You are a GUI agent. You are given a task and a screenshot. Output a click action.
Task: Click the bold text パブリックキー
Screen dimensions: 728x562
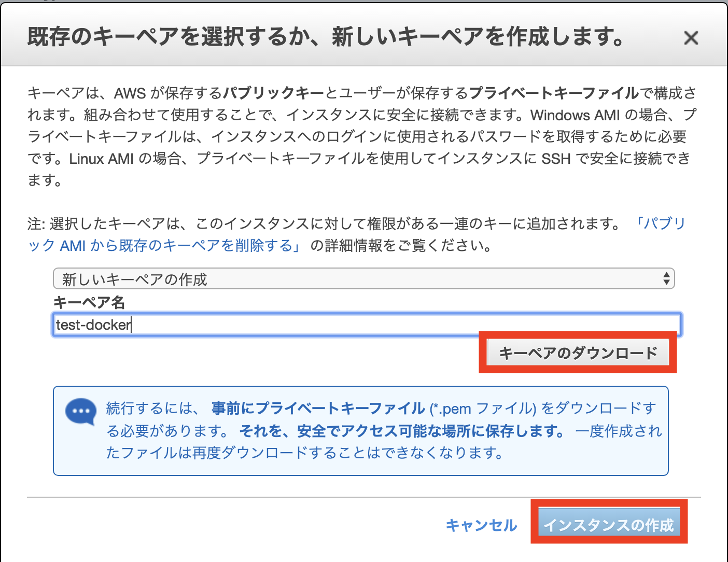(x=274, y=93)
